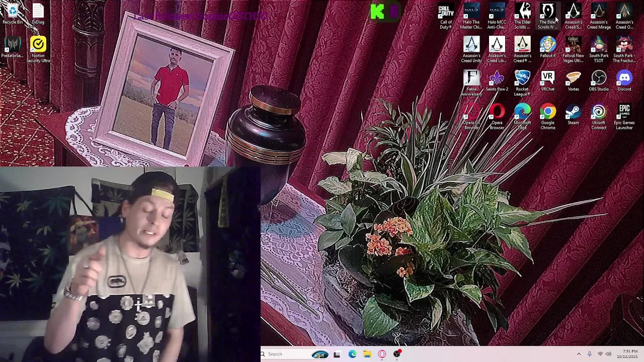Open File Explorer from the taskbar
This screenshot has width=644, height=362.
tap(367, 354)
